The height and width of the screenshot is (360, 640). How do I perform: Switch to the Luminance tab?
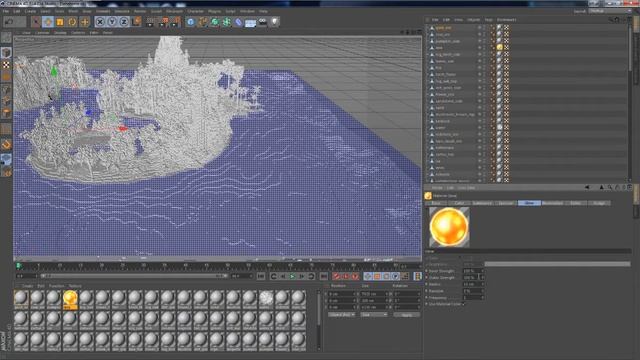(x=482, y=203)
